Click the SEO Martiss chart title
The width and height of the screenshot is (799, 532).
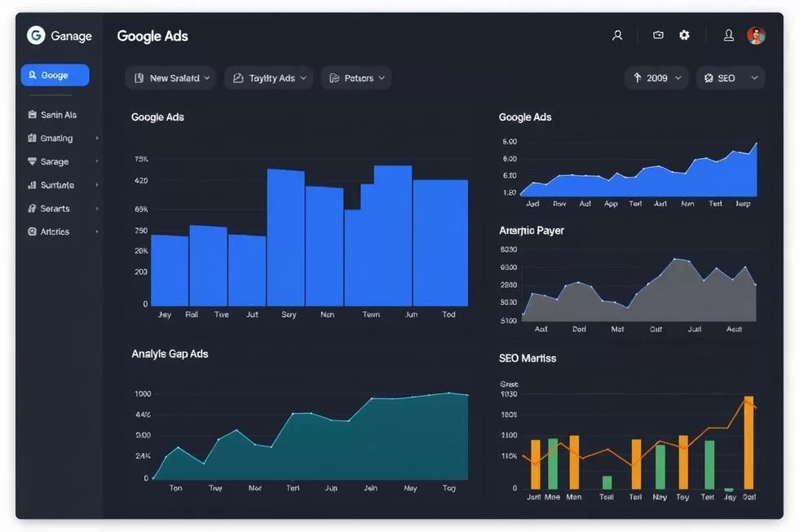528,358
